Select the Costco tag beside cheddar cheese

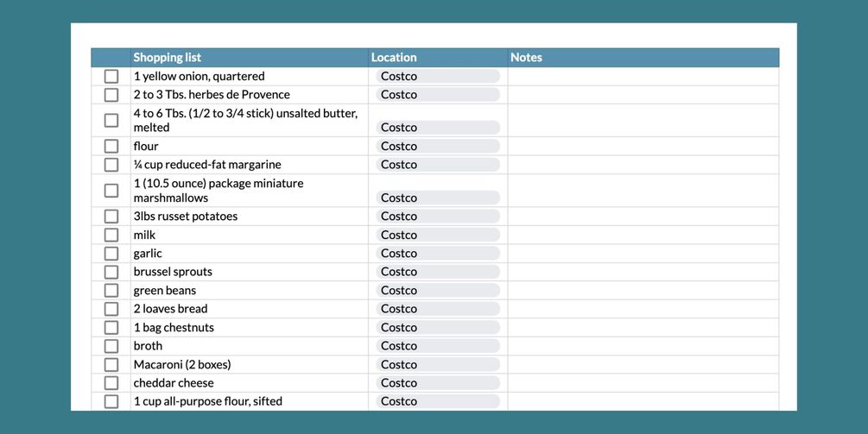[x=437, y=382]
